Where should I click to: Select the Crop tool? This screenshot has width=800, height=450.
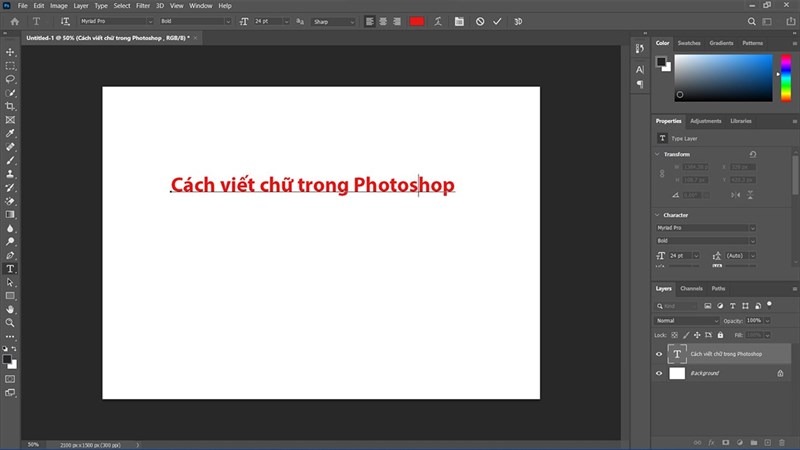coord(10,106)
